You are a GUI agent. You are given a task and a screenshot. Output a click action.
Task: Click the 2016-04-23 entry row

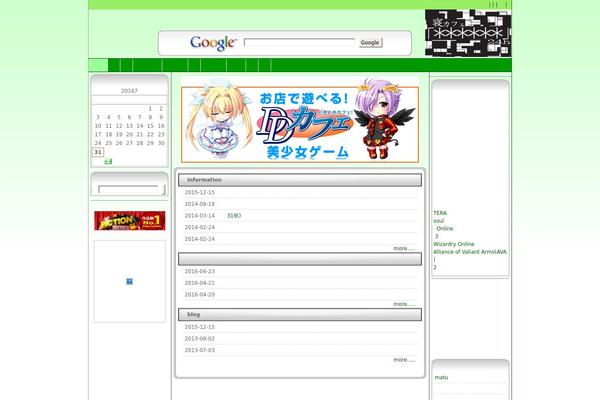[300, 271]
